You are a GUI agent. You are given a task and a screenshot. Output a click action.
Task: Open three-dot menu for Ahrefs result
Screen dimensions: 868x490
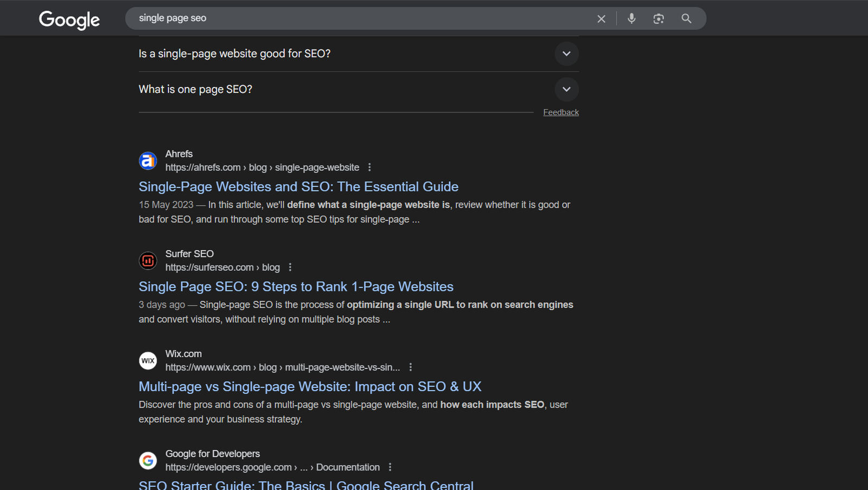tap(369, 167)
